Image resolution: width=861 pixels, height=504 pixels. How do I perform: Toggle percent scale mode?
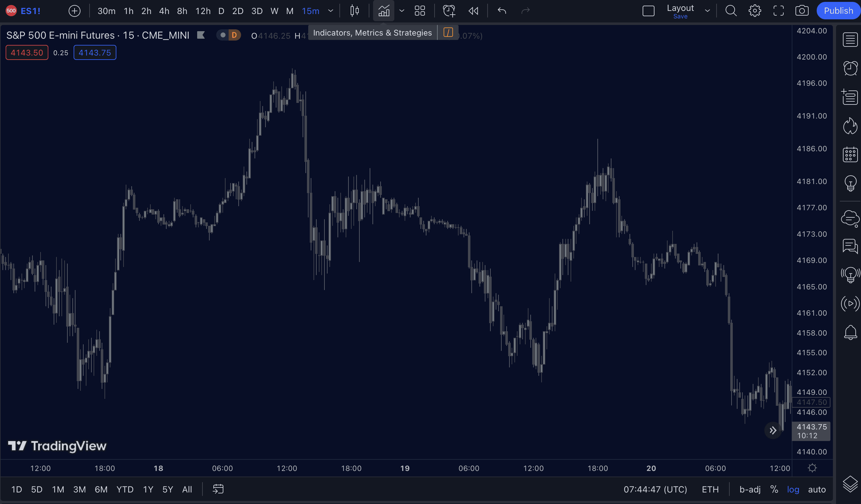(x=774, y=489)
